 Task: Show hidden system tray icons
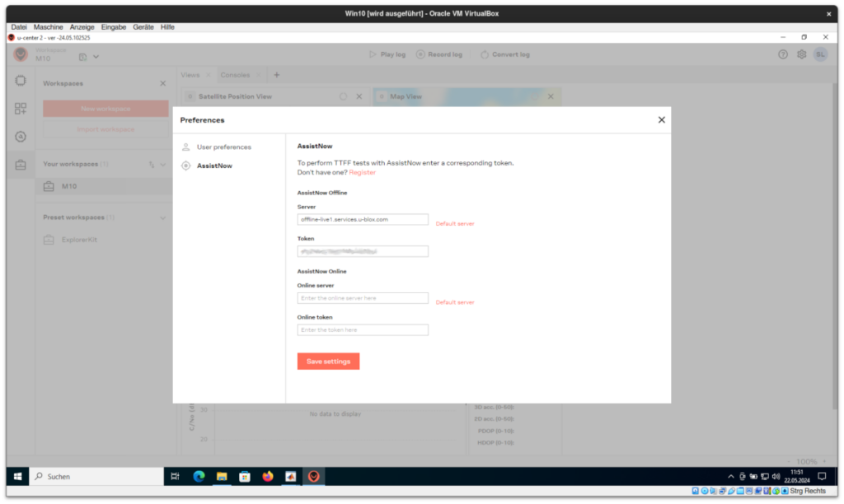pyautogui.click(x=730, y=477)
